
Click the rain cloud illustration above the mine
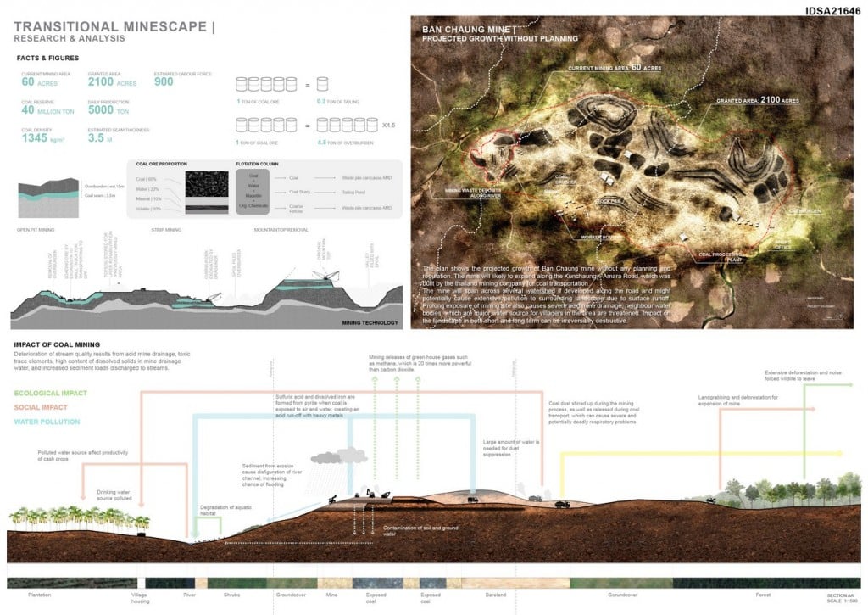(339, 456)
